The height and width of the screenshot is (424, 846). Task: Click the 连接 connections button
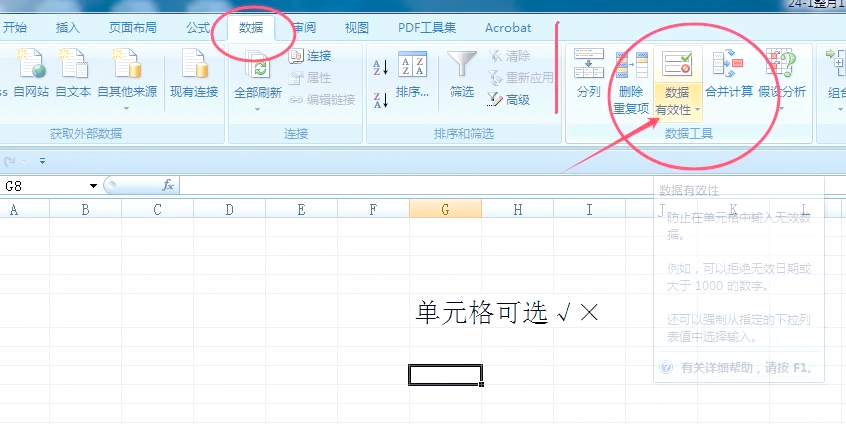[x=310, y=56]
